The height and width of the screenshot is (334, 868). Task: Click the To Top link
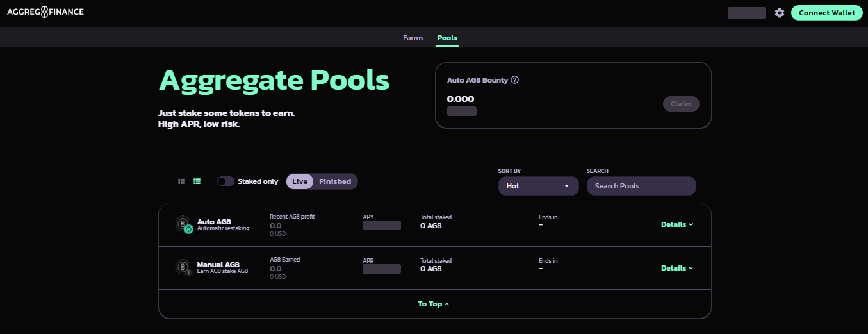pyautogui.click(x=434, y=304)
